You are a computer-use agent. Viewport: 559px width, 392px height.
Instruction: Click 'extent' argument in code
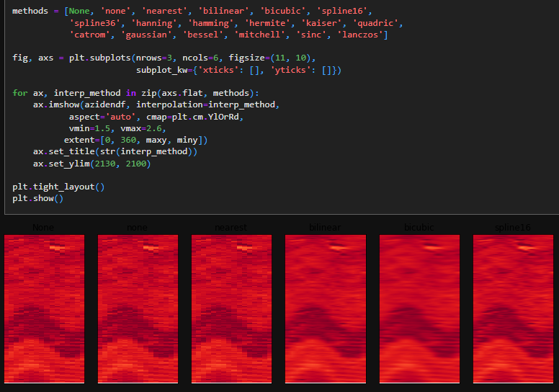click(79, 140)
